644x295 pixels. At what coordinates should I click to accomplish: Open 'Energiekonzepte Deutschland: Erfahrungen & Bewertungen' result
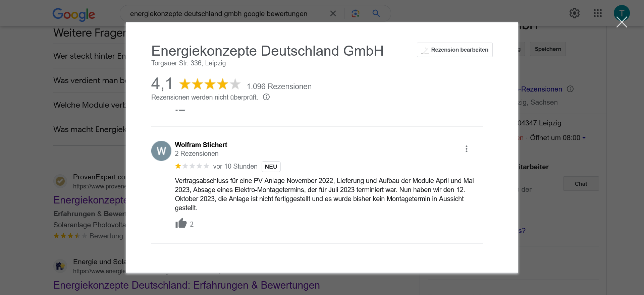click(x=186, y=285)
